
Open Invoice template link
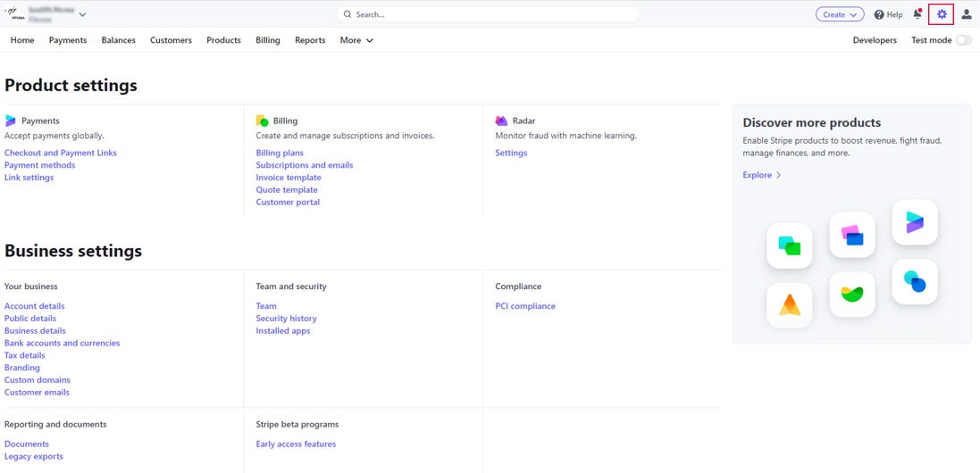click(x=289, y=178)
